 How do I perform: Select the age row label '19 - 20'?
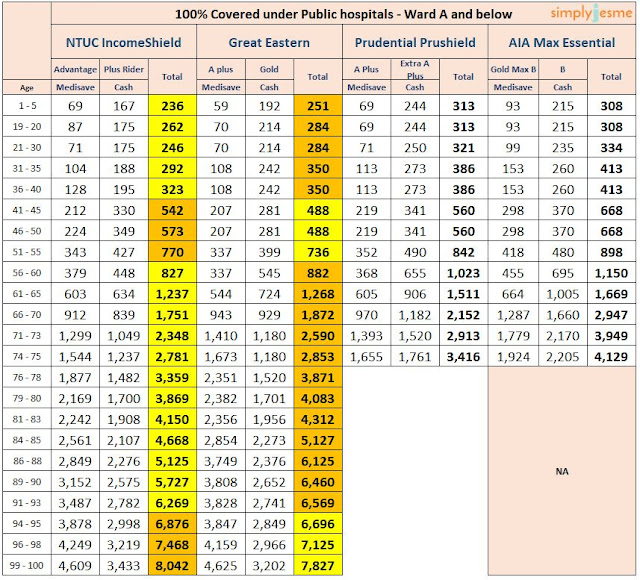(27, 127)
